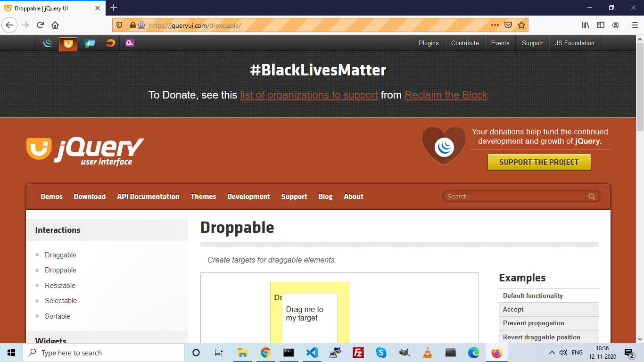This screenshot has height=362, width=644.
Task: Click the jQuery user interface logo
Action: tap(85, 151)
